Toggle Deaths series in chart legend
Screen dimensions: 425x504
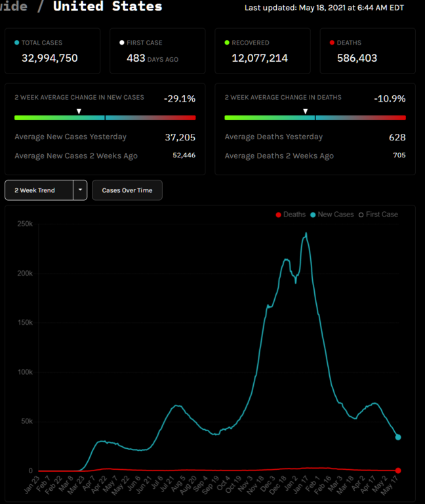click(x=291, y=215)
